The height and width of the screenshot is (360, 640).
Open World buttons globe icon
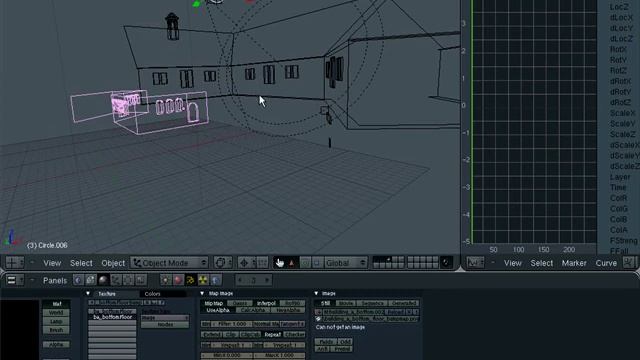216,280
